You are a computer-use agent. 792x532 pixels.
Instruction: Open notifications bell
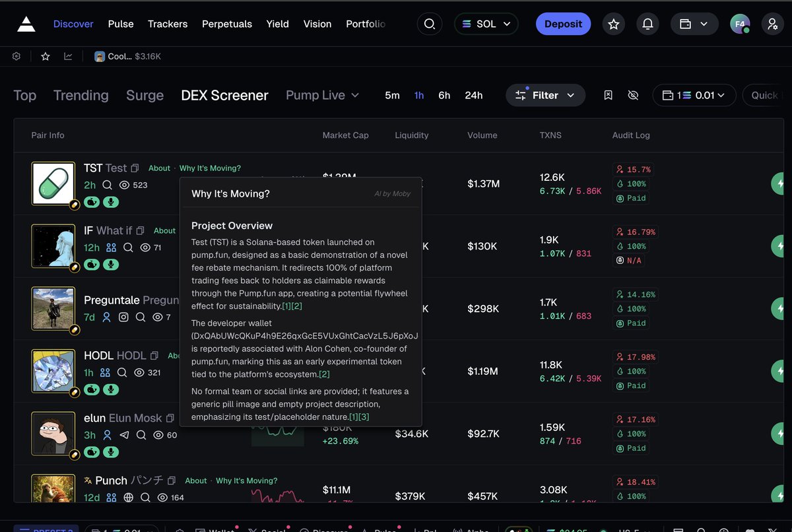(x=648, y=24)
